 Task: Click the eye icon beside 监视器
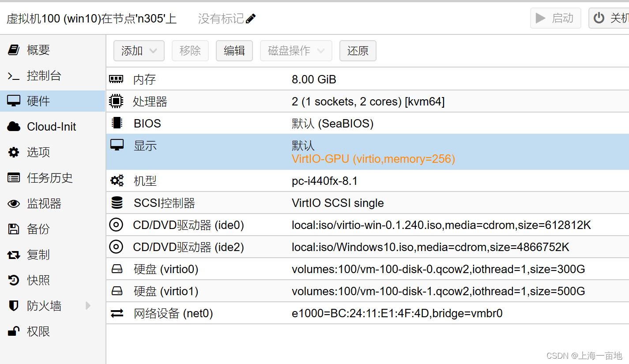click(x=14, y=203)
